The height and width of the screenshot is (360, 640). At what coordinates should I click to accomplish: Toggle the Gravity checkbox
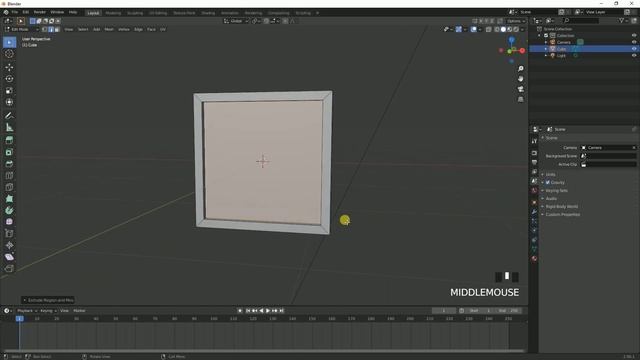[x=548, y=182]
